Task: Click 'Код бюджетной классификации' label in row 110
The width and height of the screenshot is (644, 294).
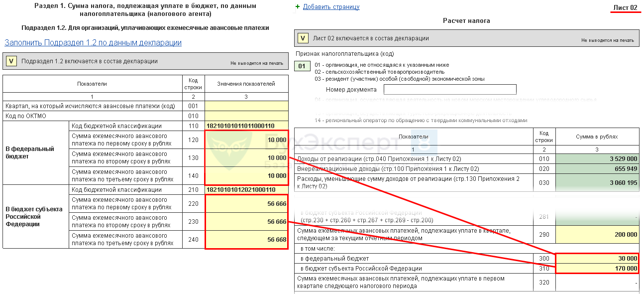Action: tap(116, 126)
